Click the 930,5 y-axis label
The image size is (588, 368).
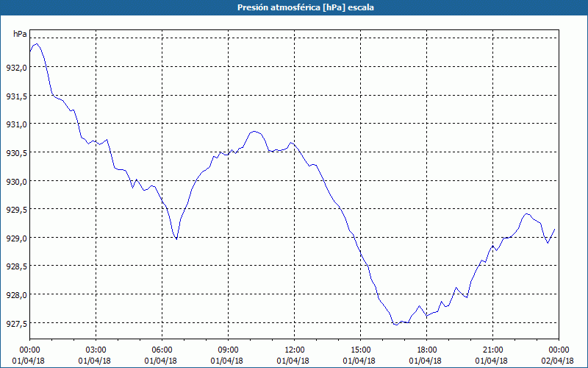(x=16, y=153)
